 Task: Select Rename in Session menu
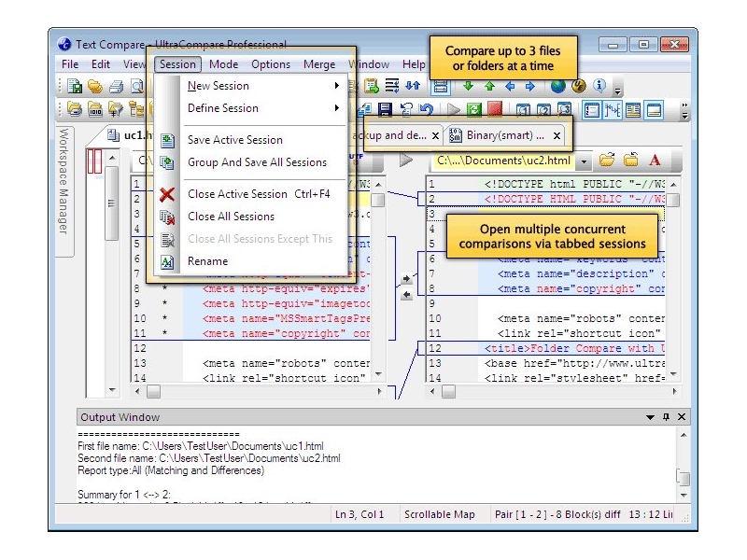[x=252, y=261]
